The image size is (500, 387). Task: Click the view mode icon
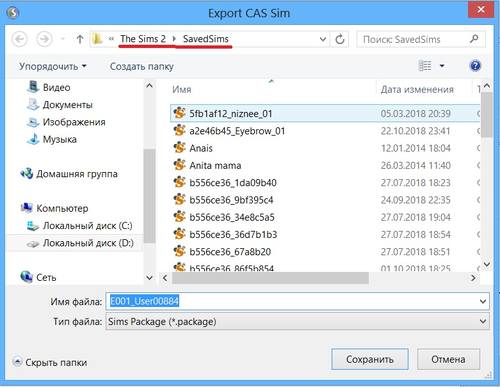pos(425,66)
